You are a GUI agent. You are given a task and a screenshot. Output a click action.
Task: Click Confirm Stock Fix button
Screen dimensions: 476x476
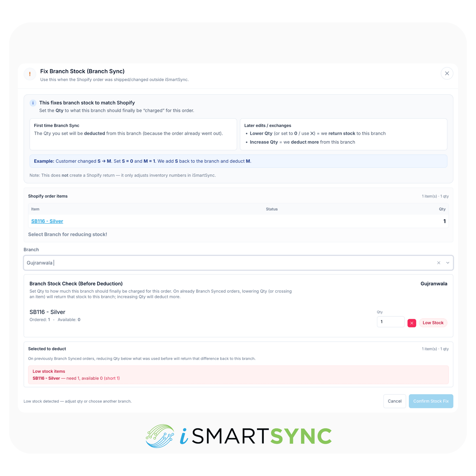pos(431,401)
